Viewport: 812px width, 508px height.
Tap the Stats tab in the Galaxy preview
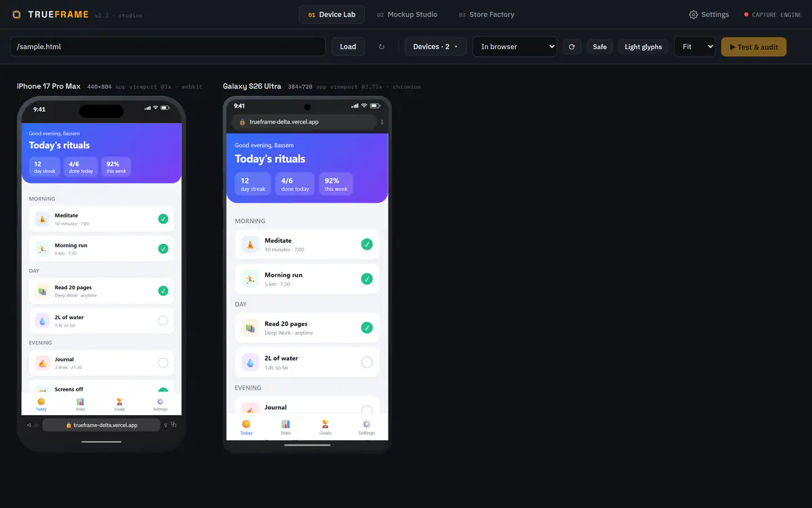[286, 427]
